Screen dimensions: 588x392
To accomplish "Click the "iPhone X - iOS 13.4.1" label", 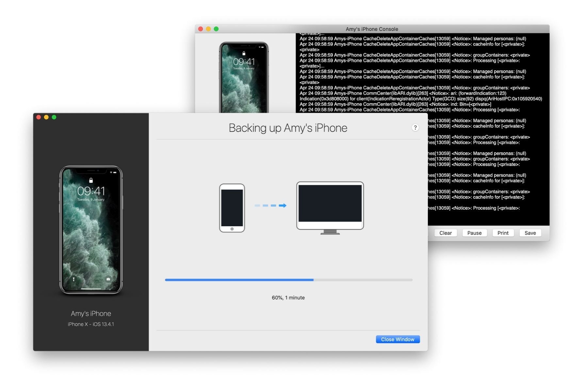I will coord(91,324).
